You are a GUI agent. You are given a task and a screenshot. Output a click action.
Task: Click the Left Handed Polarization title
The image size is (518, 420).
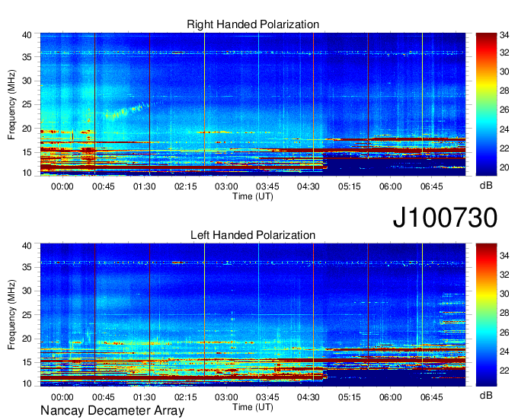point(253,235)
